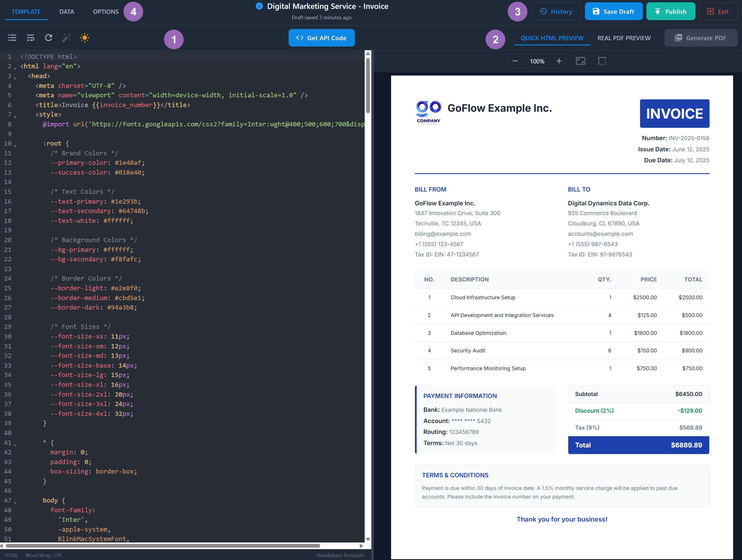Exit the template editor
The height and width of the screenshot is (560, 742).
pos(718,11)
